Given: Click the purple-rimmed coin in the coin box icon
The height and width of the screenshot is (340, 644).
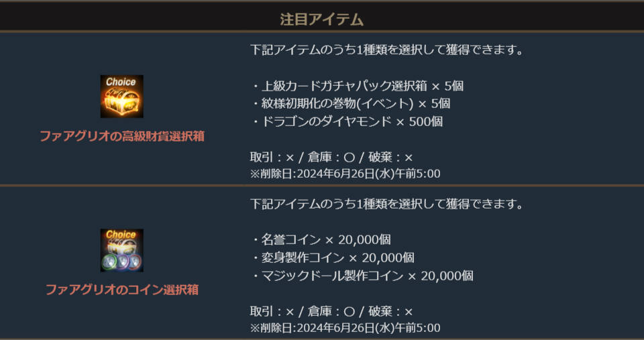Looking at the screenshot, I should pos(122,263).
